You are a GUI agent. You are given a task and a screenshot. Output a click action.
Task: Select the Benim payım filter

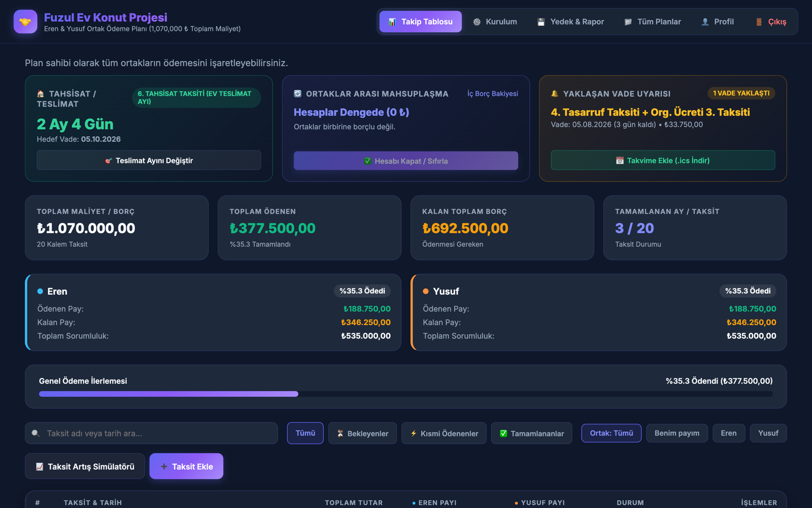[x=676, y=433]
